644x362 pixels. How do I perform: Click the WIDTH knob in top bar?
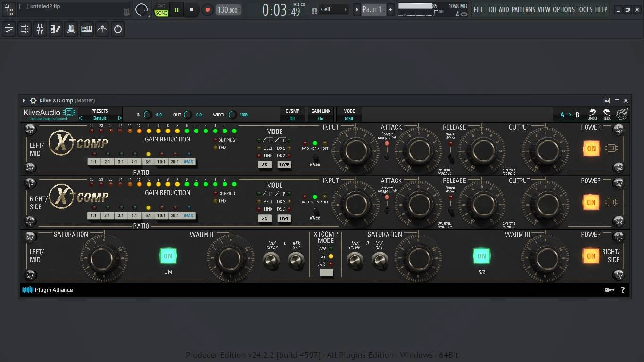[232, 115]
